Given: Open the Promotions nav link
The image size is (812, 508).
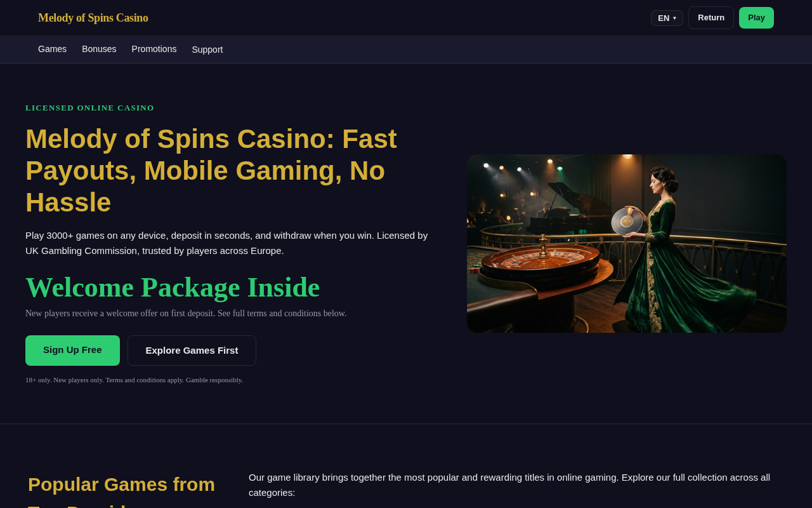Looking at the screenshot, I should tap(154, 49).
